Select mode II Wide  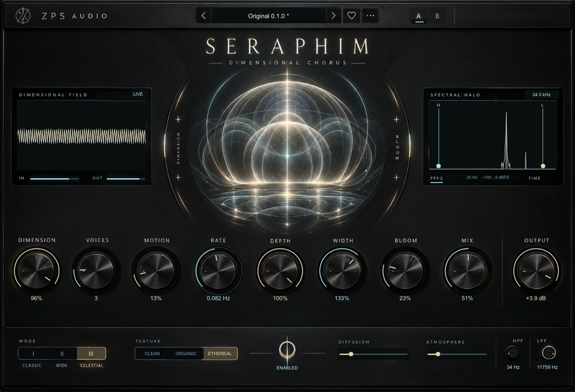(x=62, y=354)
